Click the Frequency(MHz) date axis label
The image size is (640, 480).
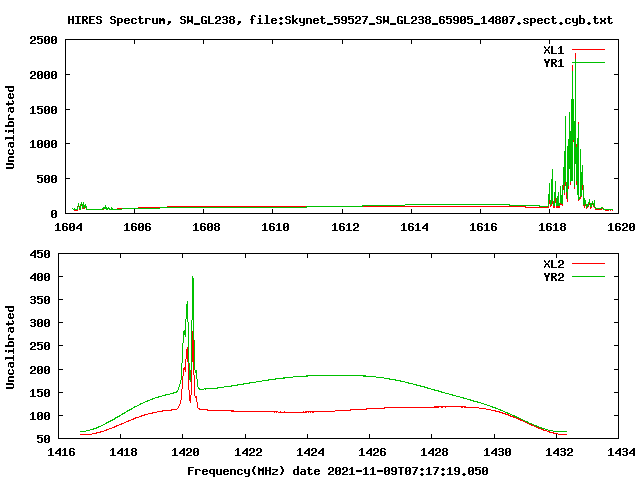point(338,471)
